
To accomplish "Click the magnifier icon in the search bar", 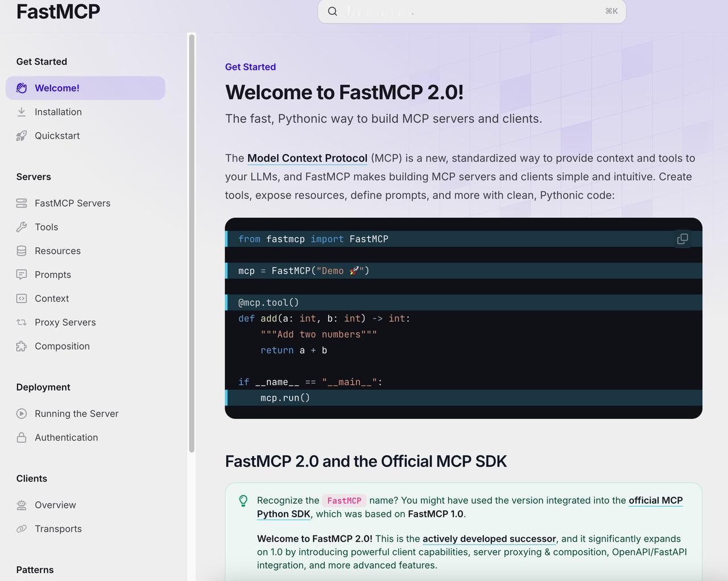I will pos(333,11).
